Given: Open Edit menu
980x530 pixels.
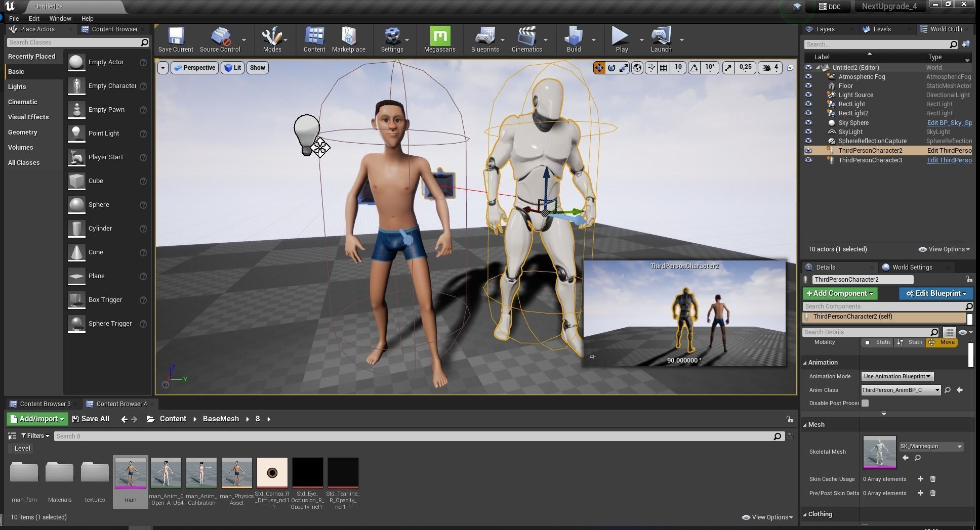Looking at the screenshot, I should [34, 18].
